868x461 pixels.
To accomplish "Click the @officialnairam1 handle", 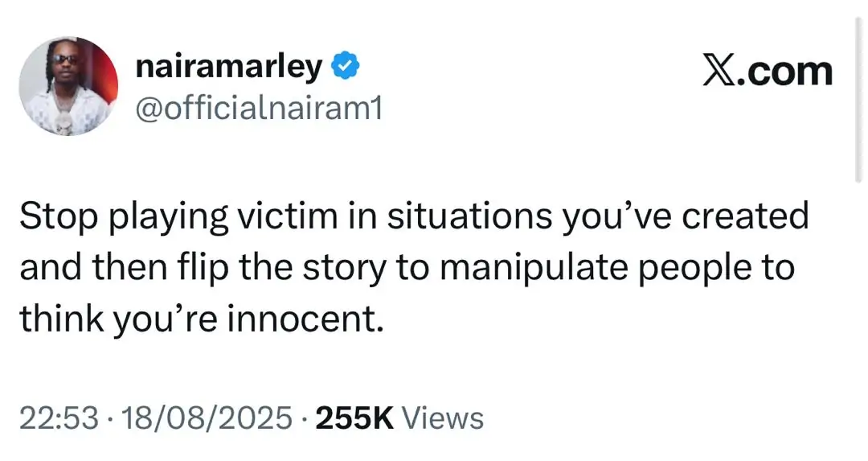I will coord(258,107).
